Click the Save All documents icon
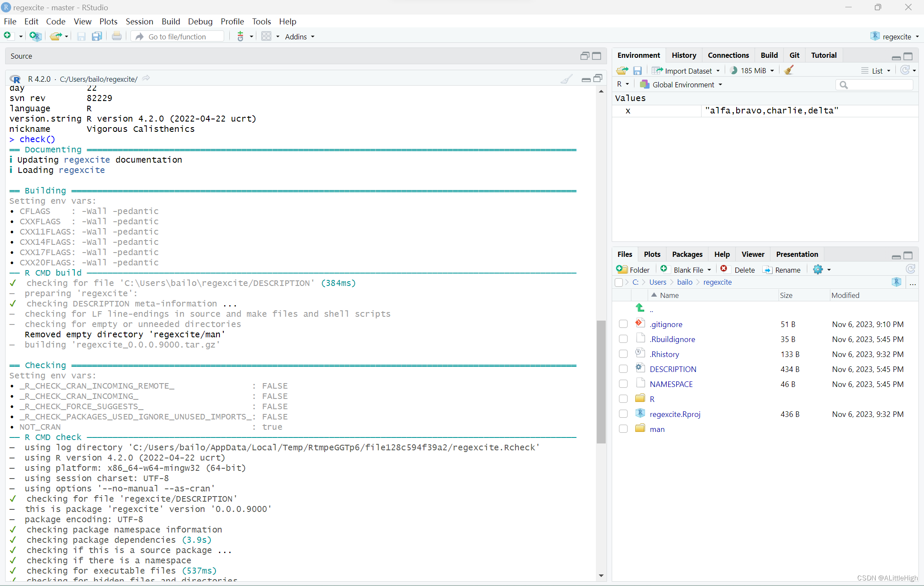 (97, 36)
